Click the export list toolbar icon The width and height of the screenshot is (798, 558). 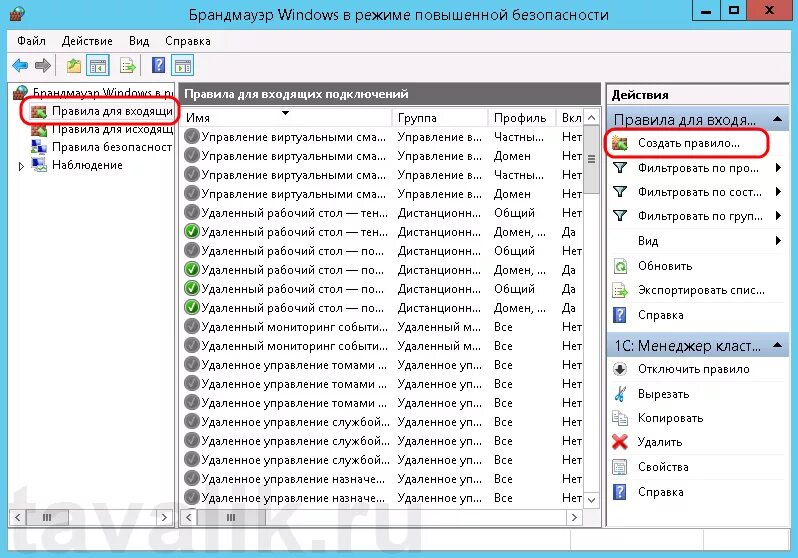click(x=127, y=66)
